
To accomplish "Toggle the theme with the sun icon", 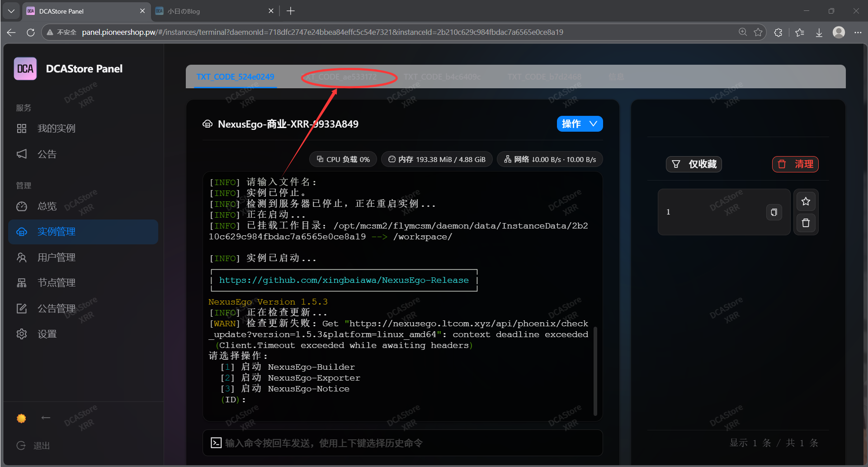I will pyautogui.click(x=21, y=418).
